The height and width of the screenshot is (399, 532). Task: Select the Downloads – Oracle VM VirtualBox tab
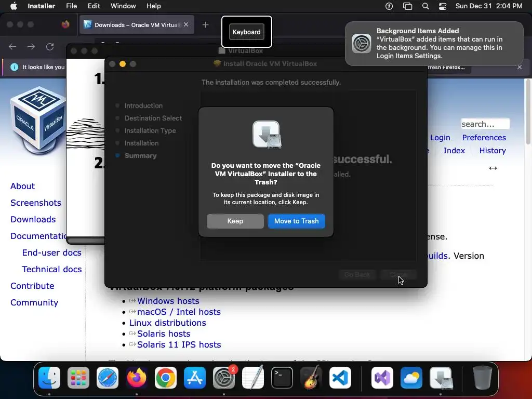point(137,25)
